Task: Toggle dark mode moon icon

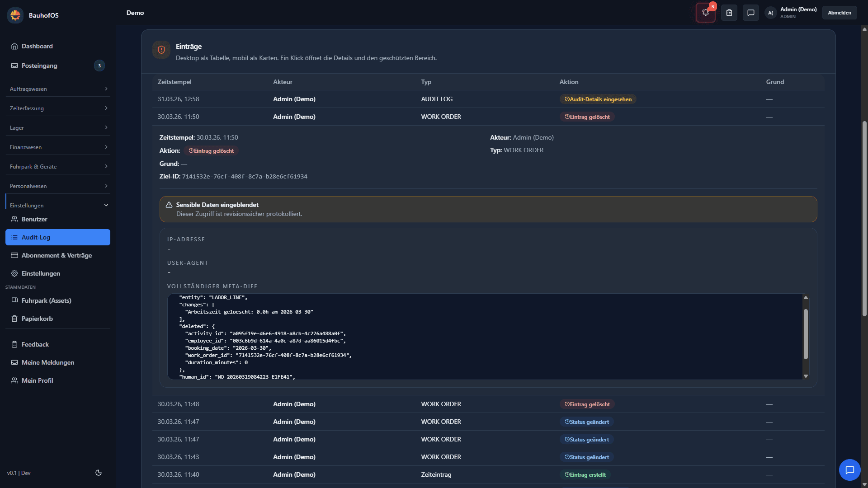Action: (99, 473)
